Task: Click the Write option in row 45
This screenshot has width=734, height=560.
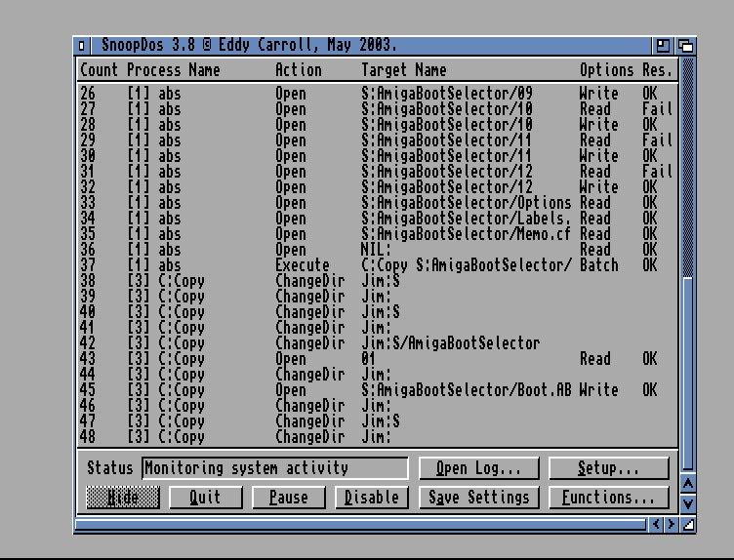Action: click(x=598, y=390)
